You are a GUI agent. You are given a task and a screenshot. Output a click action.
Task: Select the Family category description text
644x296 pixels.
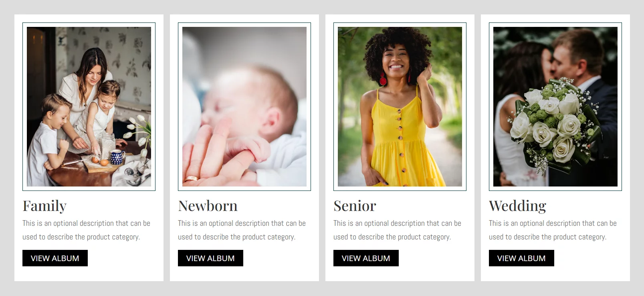86,230
